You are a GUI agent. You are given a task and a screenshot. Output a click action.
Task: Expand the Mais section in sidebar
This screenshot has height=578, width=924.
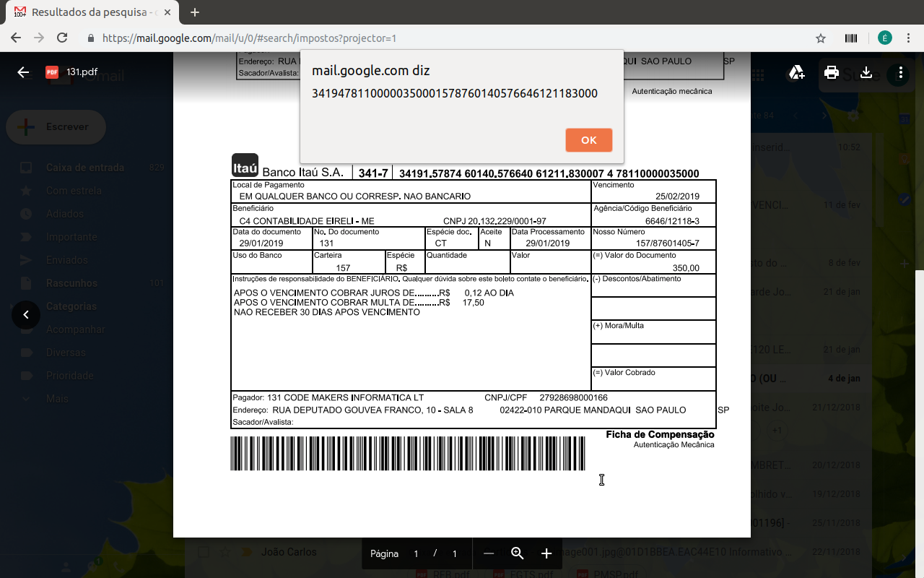[57, 399]
